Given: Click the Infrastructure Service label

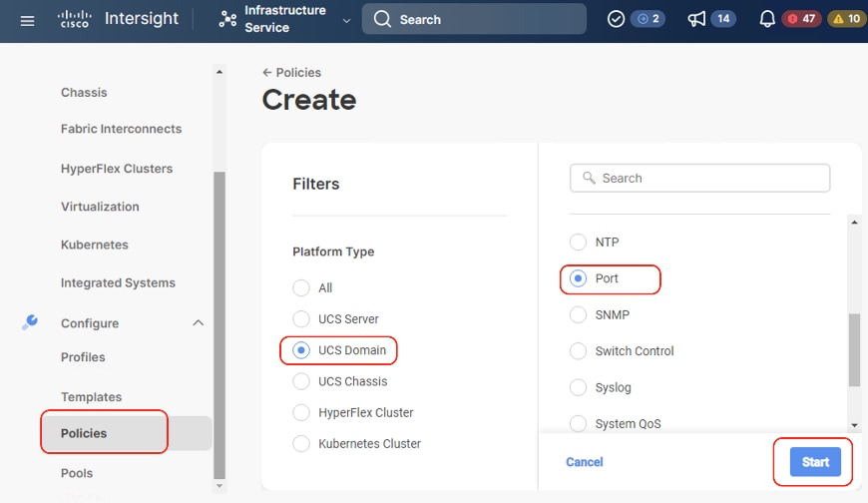Looking at the screenshot, I should 285,19.
